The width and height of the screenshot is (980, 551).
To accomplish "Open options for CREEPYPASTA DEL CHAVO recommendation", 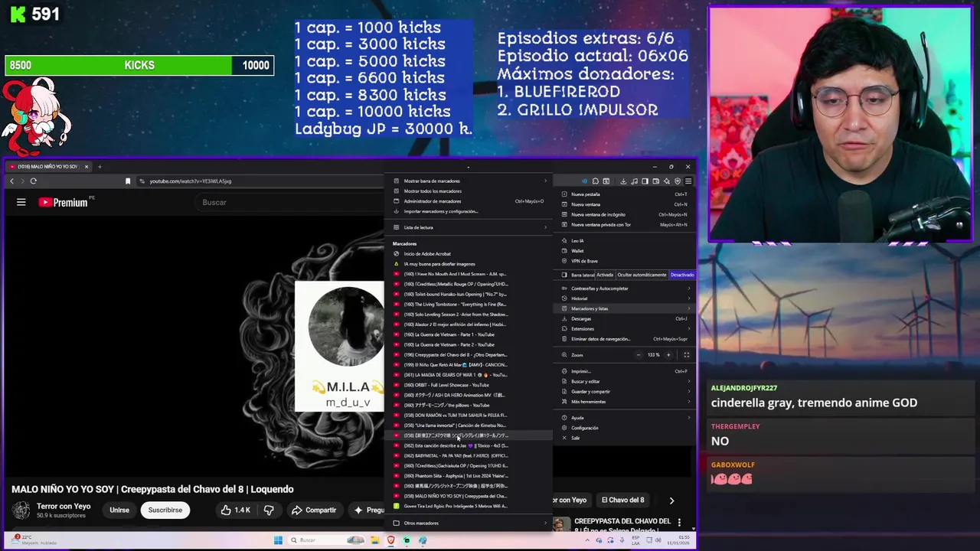I will 679,523.
